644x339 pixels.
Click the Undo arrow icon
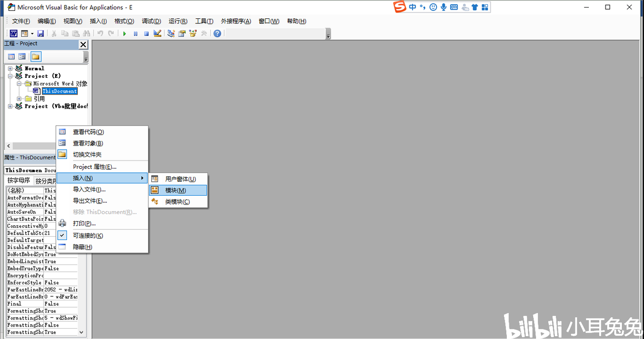(x=100, y=34)
